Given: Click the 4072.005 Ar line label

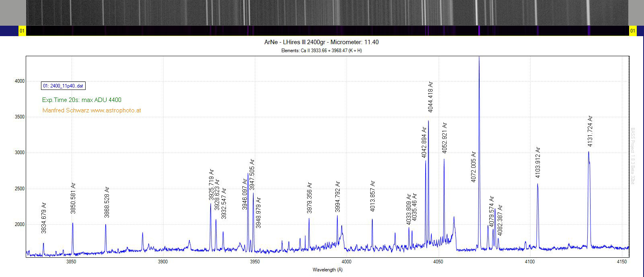Looking at the screenshot, I should tap(473, 167).
